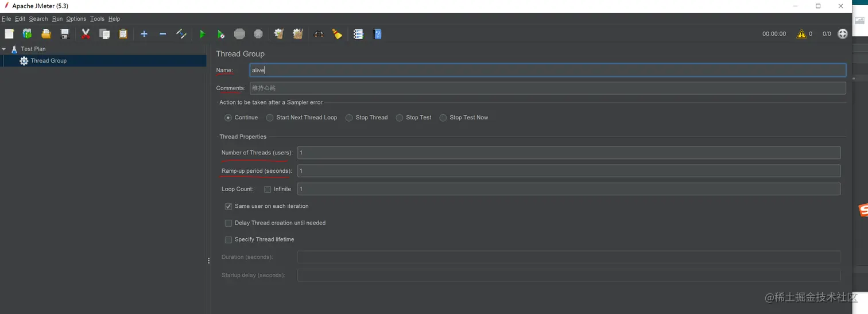Toggle enable state of selected element icon
868x314 pixels.
pyautogui.click(x=181, y=34)
